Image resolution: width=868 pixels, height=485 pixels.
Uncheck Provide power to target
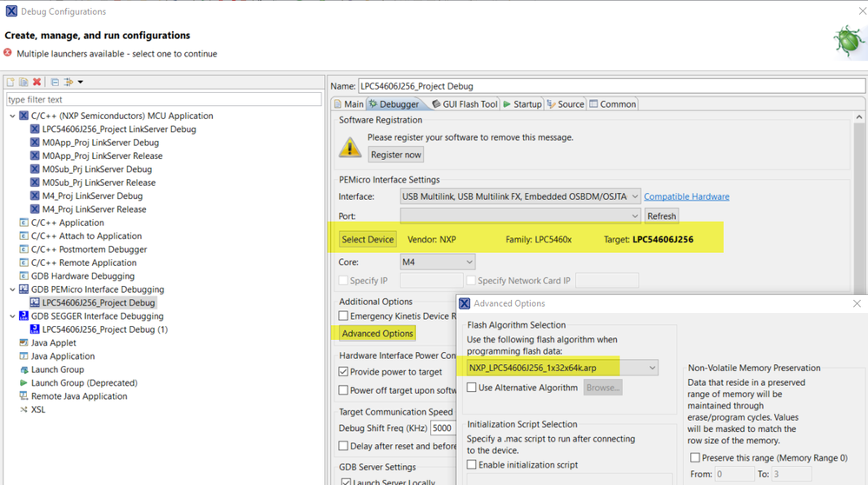tap(344, 371)
